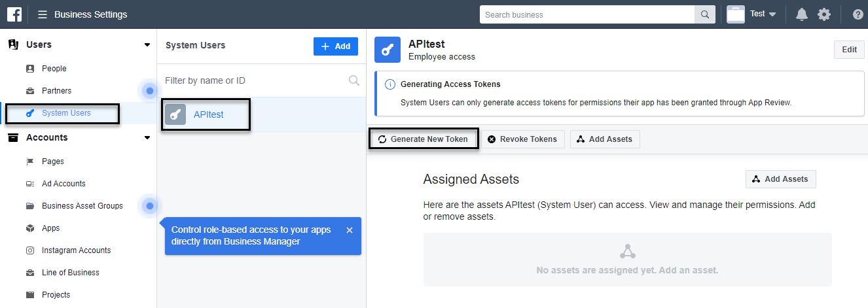Open the notifications bell icon

(802, 14)
